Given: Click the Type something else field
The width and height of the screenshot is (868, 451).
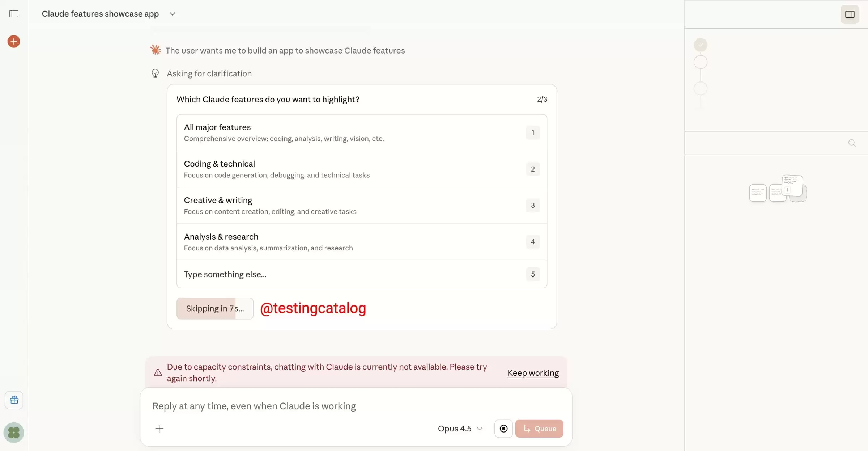Looking at the screenshot, I should (362, 274).
